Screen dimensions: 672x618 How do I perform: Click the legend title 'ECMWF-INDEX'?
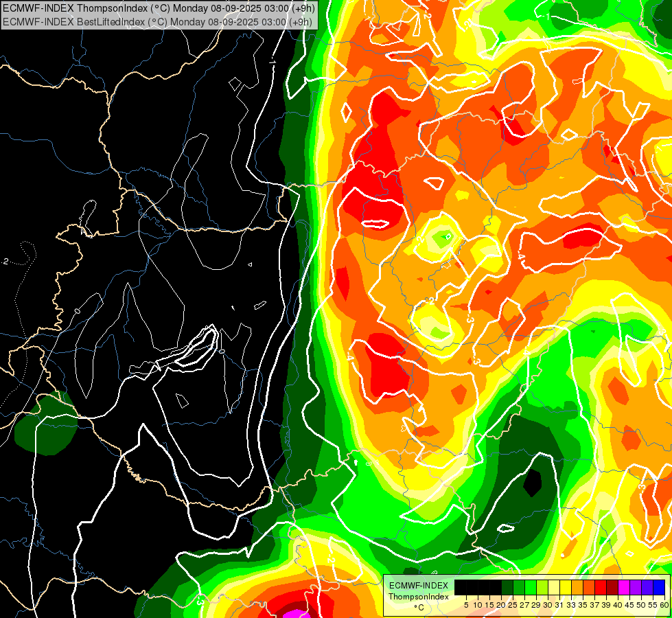tap(419, 586)
